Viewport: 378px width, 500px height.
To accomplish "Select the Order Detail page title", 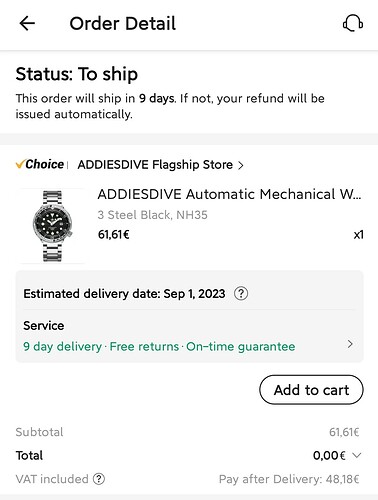I will [x=122, y=24].
